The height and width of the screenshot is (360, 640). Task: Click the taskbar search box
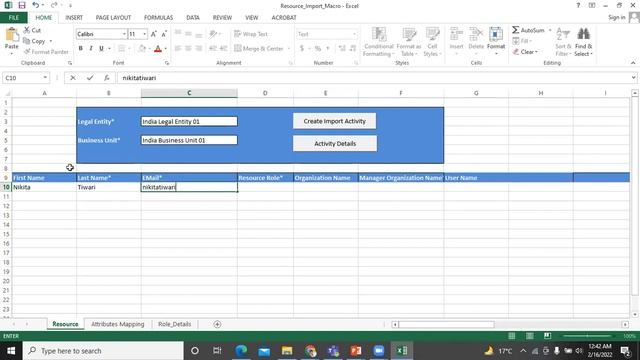coord(103,351)
